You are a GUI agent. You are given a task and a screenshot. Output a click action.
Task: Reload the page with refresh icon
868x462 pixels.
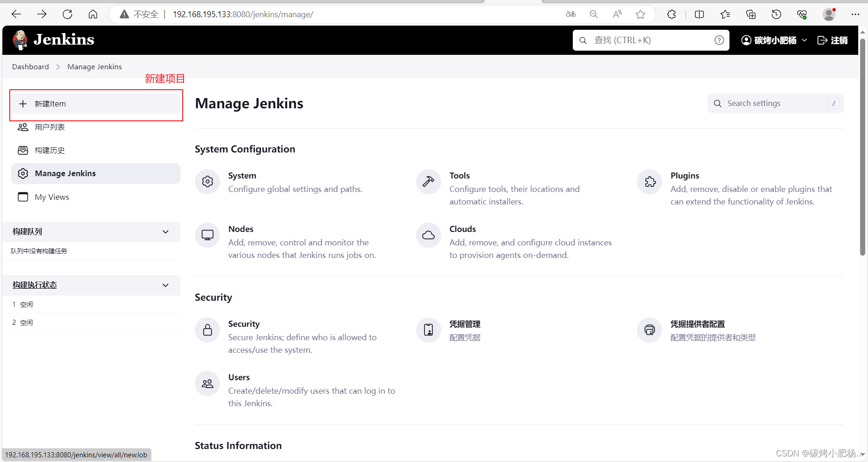tap(67, 14)
